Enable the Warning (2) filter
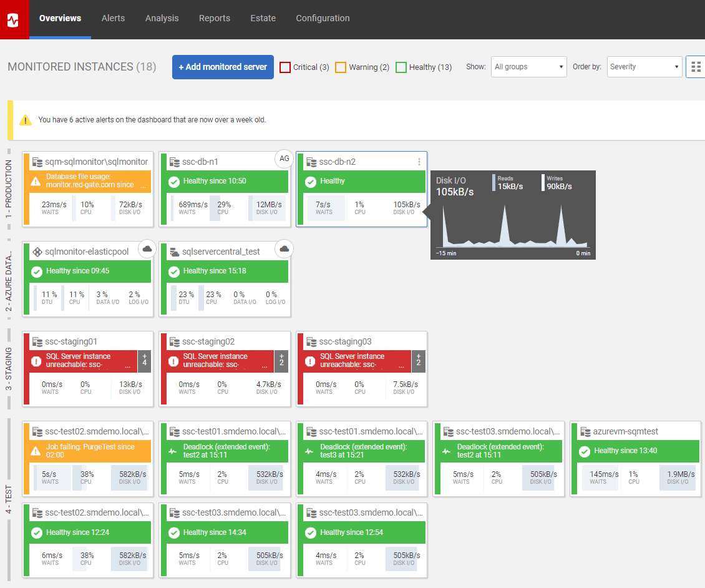 pyautogui.click(x=341, y=67)
